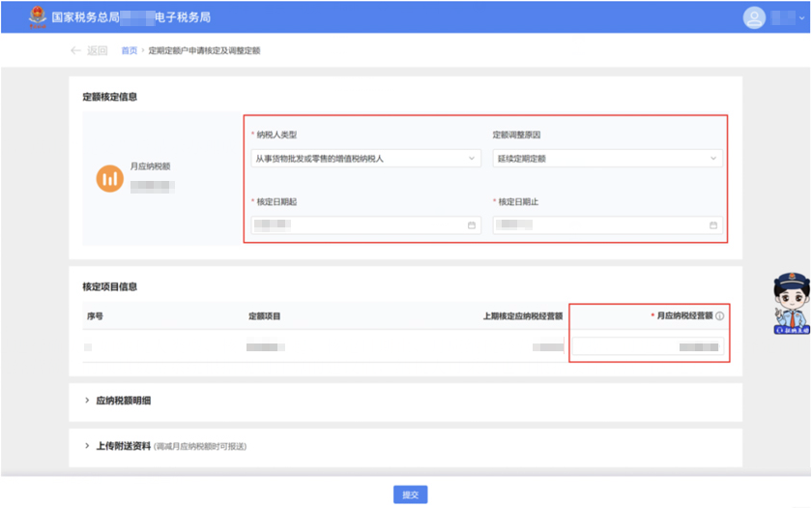Screen dimensions: 812x508
Task: Click the 定额项目 column header
Action: pyautogui.click(x=264, y=315)
